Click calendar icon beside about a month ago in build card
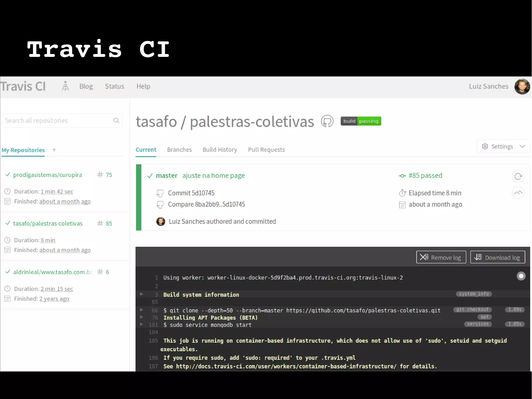The image size is (532, 399). click(402, 205)
